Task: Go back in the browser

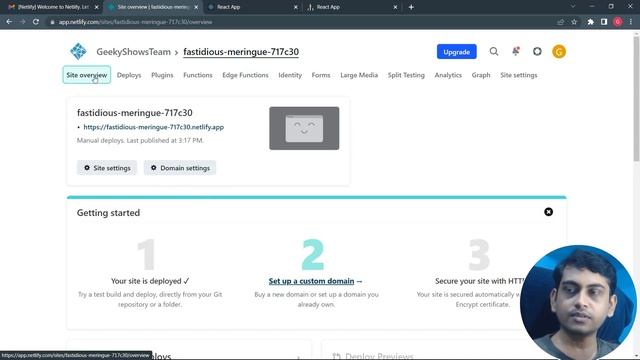Action: pyautogui.click(x=9, y=22)
